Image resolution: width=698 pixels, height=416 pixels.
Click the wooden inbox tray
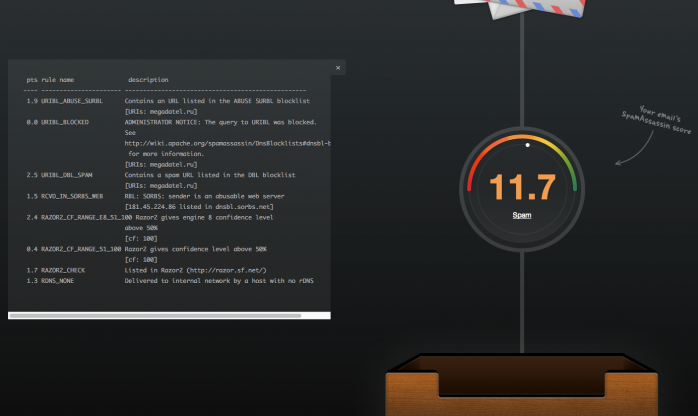(522, 391)
